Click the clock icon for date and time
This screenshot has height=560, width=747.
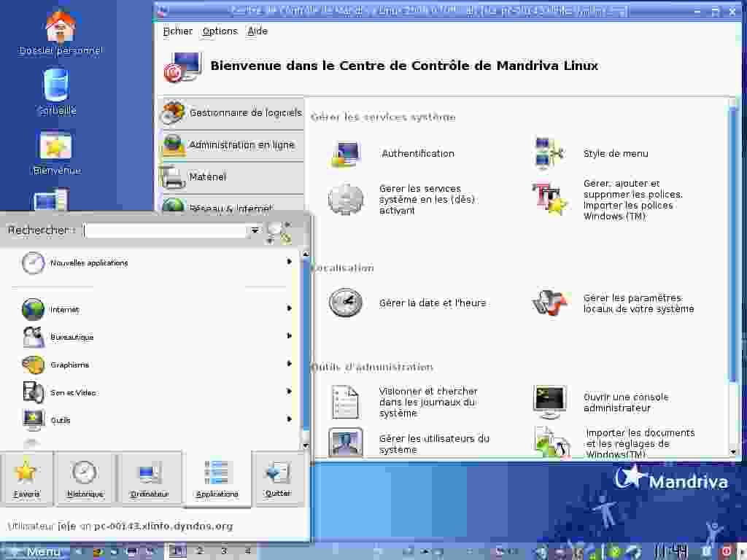(x=346, y=303)
